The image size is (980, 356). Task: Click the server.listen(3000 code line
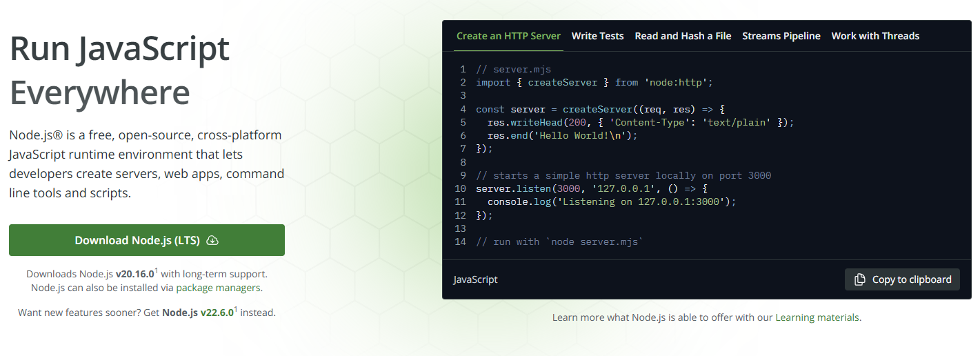click(592, 188)
